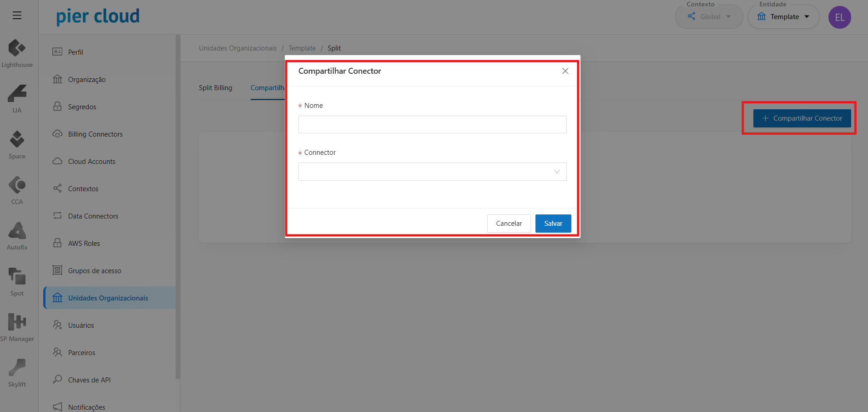The height and width of the screenshot is (412, 868).
Task: Open the Lighthouse module icon
Action: click(x=17, y=48)
